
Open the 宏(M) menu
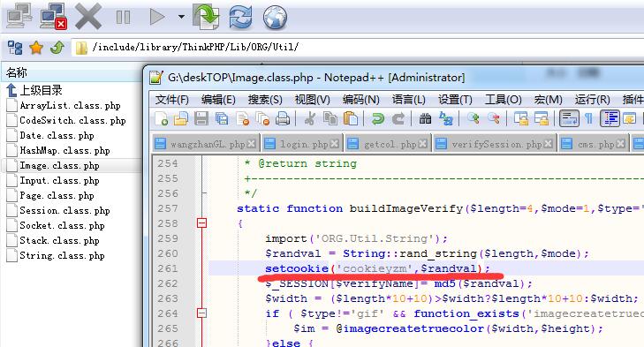[x=548, y=100]
